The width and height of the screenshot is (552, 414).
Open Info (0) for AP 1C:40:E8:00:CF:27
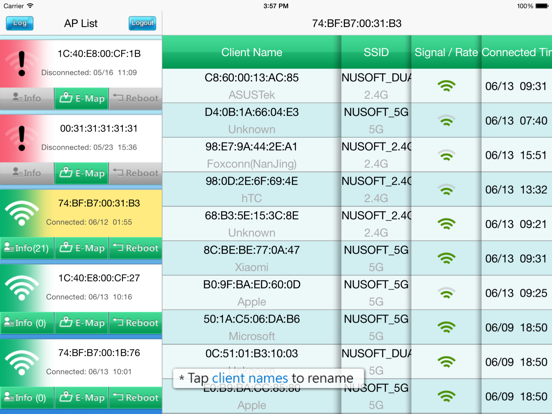pyautogui.click(x=27, y=323)
